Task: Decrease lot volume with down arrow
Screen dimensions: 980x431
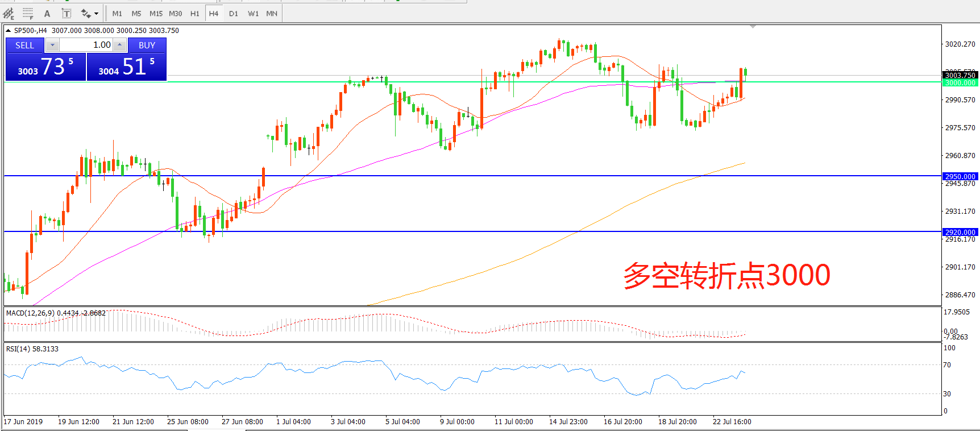Action: [52, 45]
